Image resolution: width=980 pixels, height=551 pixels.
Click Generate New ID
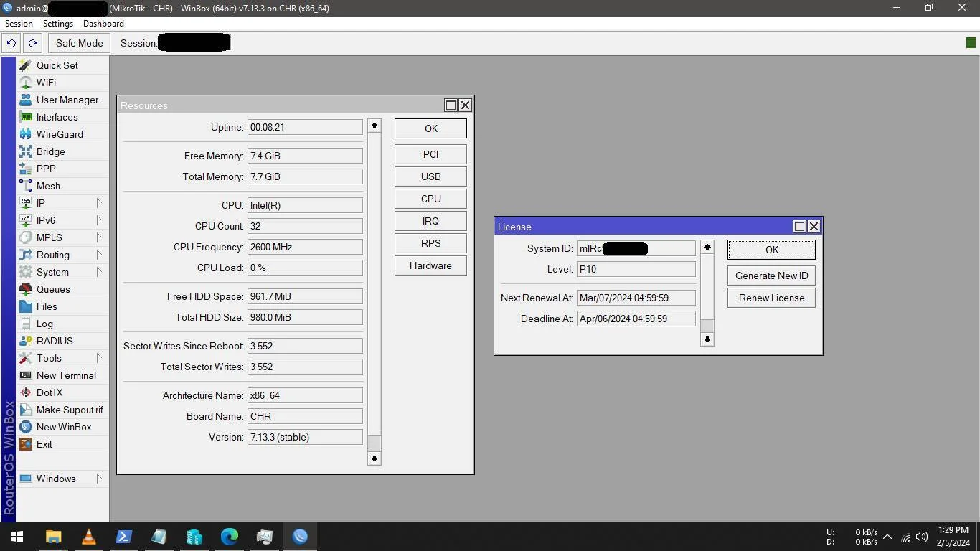tap(771, 275)
